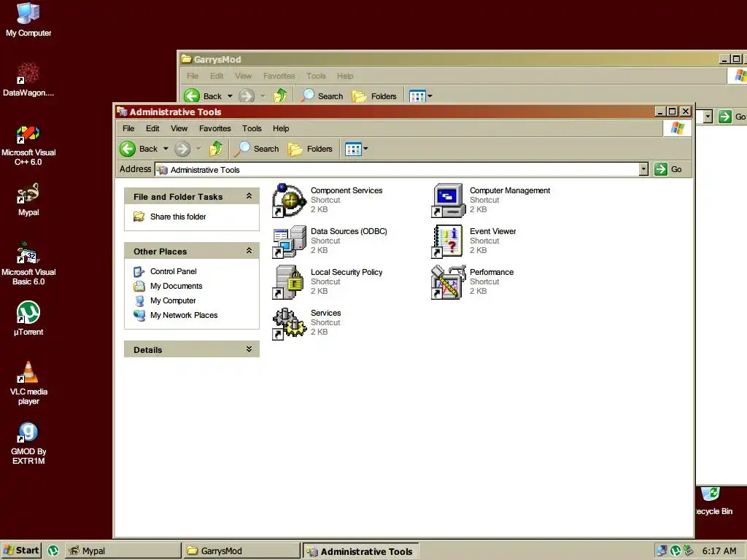Screen dimensions: 747x560
Task: Open the Back dropdown arrow in GarrysMod window
Action: [x=230, y=96]
